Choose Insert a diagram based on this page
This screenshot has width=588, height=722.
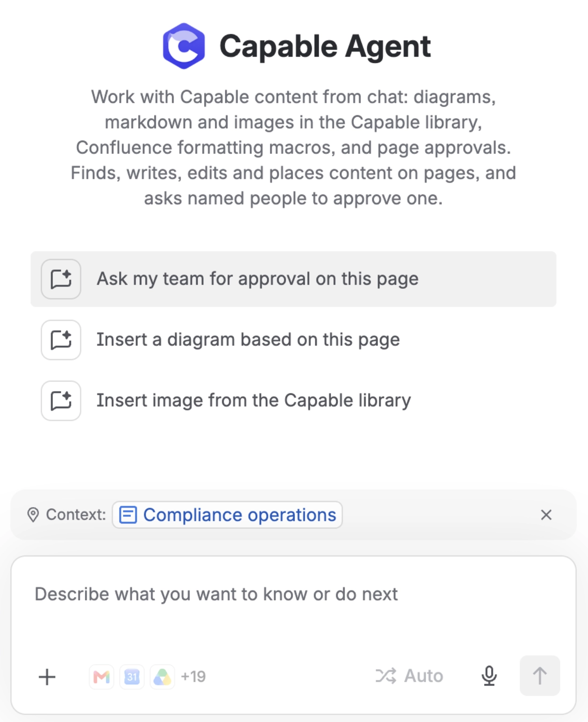tap(294, 340)
